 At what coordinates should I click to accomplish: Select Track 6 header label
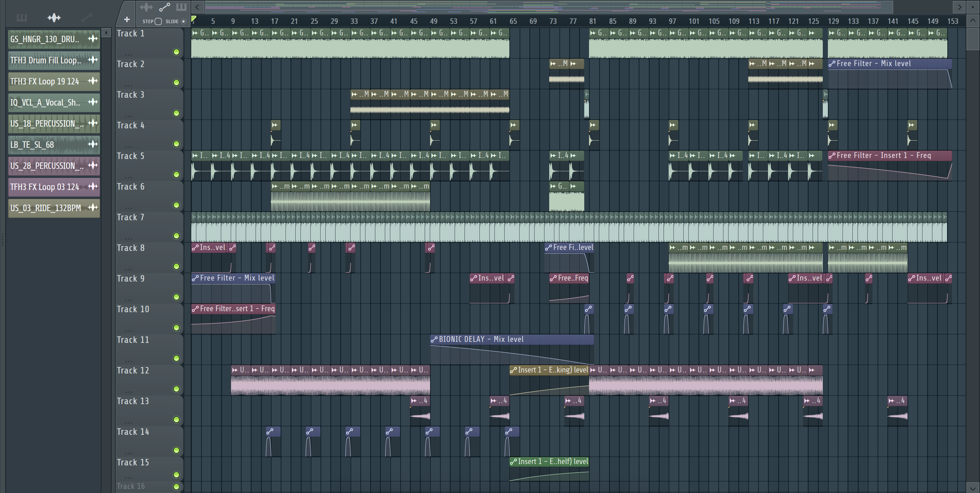pos(130,187)
